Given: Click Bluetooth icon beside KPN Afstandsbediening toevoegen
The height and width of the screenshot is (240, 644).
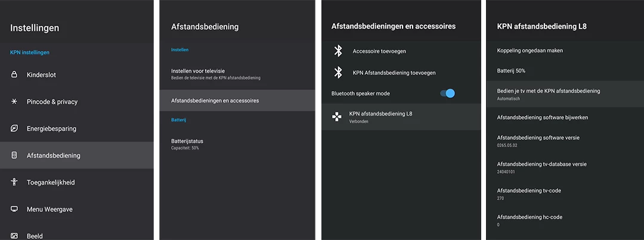Looking at the screenshot, I should coord(338,72).
